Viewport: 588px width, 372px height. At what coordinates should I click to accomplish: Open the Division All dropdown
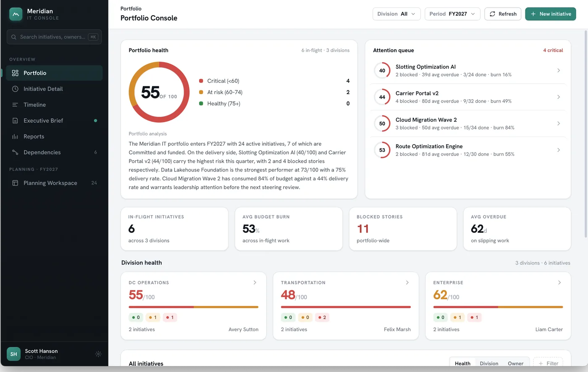(x=396, y=14)
